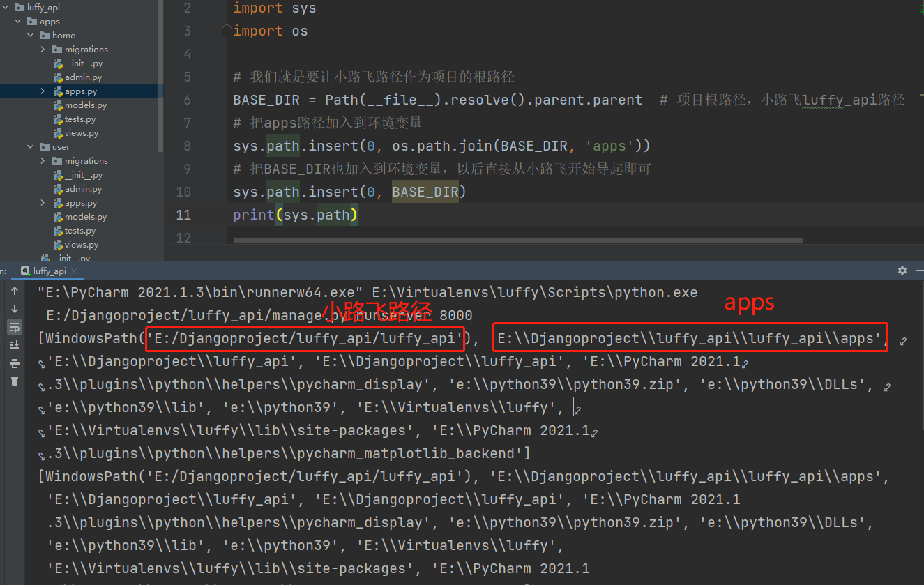Expand migrations folder under home

(43, 50)
